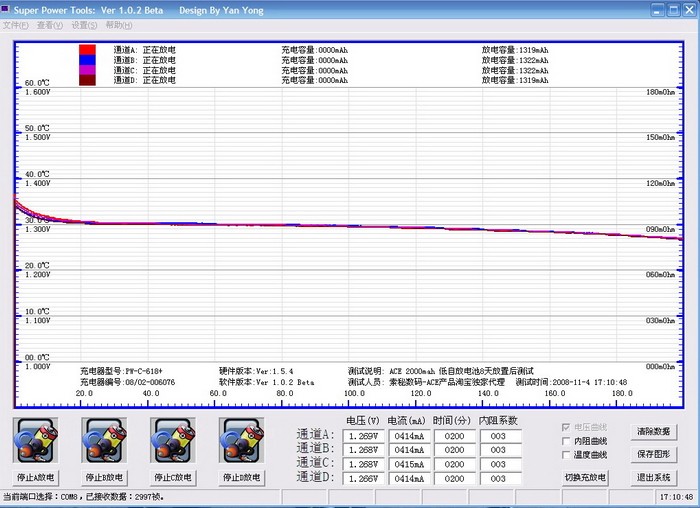Click channel D internal resistance field 003
This screenshot has width=700, height=508.
pyautogui.click(x=500, y=479)
